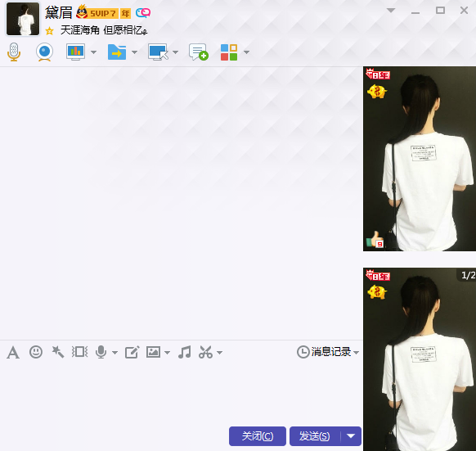Open 消息记录 message history

pyautogui.click(x=324, y=352)
